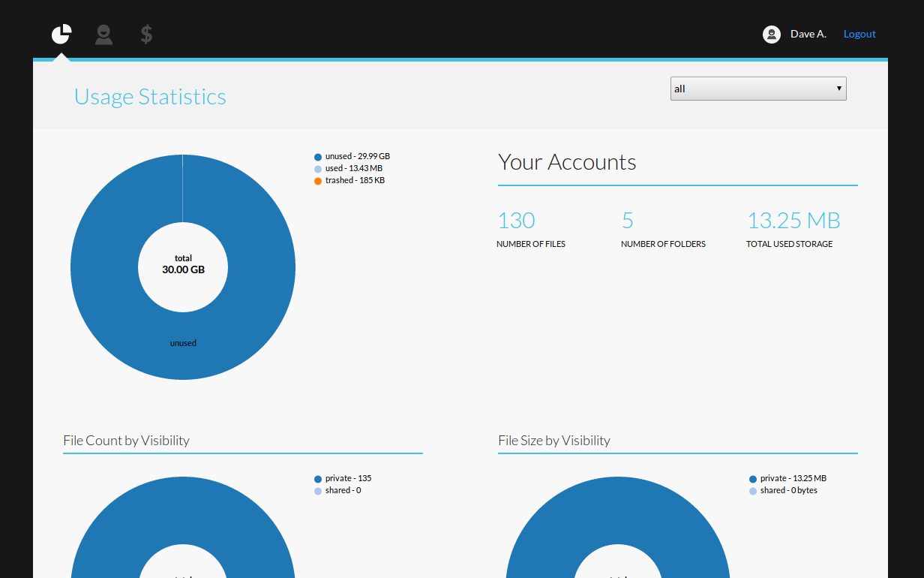This screenshot has height=578, width=924.
Task: Click the File Size by Visibility heading
Action: click(554, 441)
